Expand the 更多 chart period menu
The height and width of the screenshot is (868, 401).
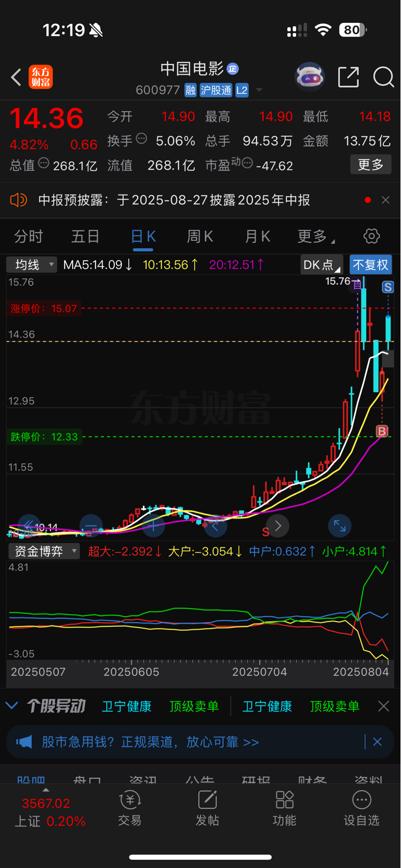coord(316,237)
